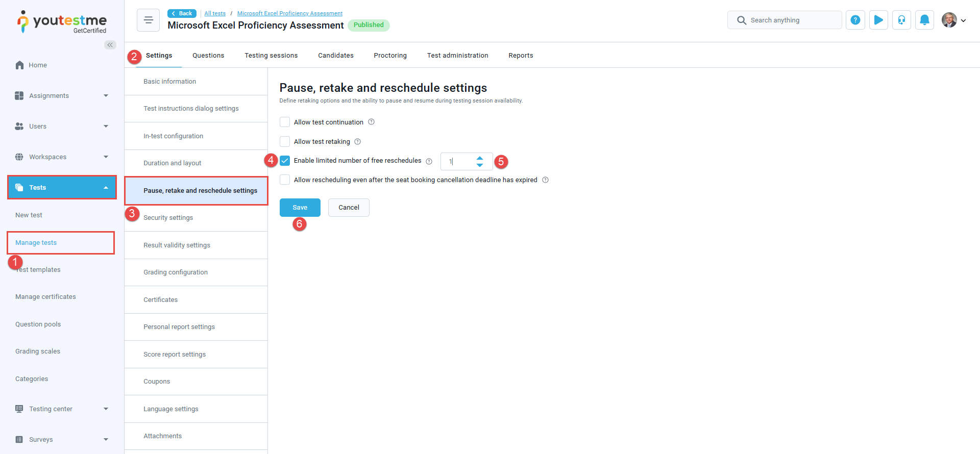This screenshot has width=980, height=454.
Task: Click the Users people icon
Action: pos(19,126)
